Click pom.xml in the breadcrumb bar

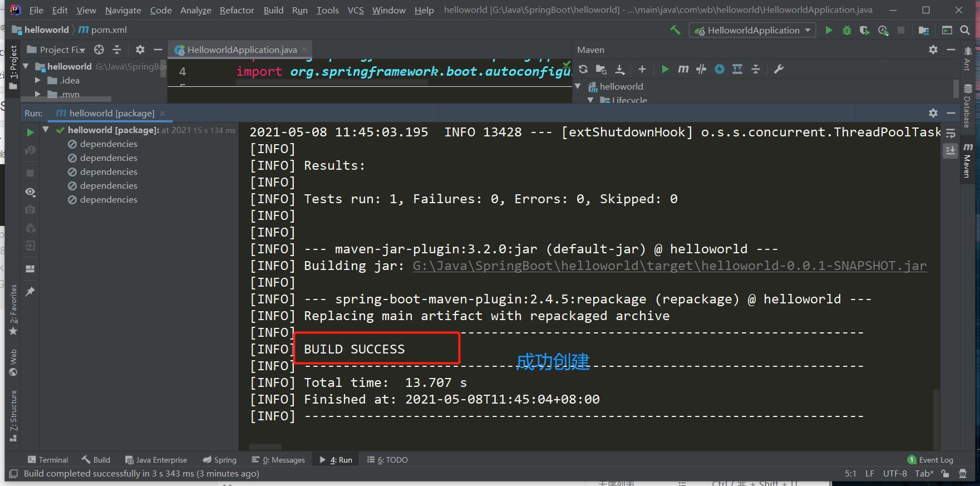coord(103,30)
